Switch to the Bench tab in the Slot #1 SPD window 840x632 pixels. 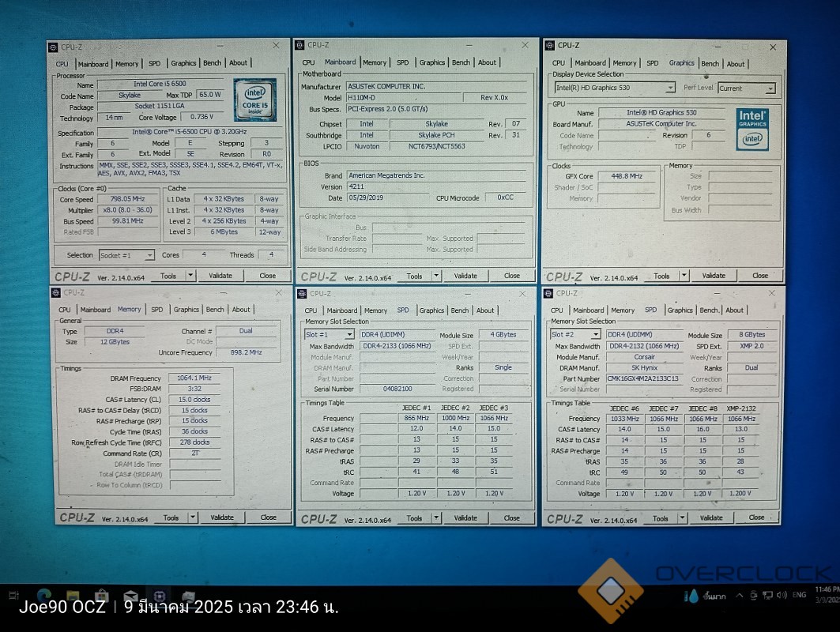pos(460,310)
